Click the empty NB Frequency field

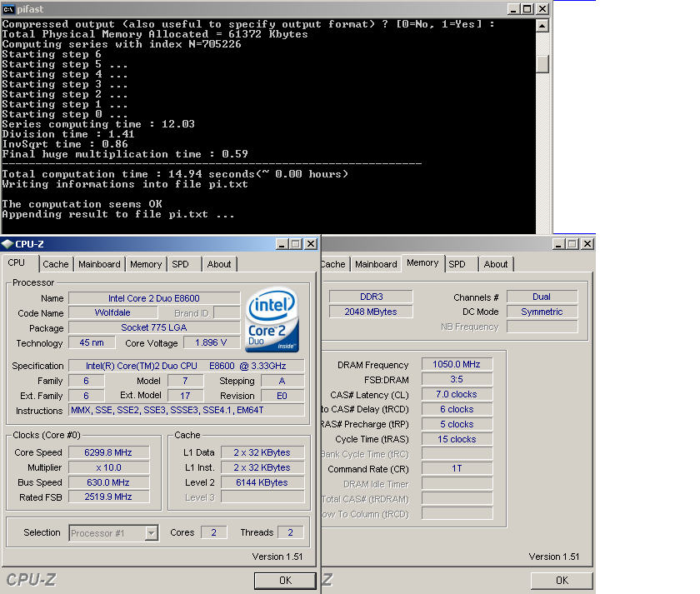tap(542, 327)
